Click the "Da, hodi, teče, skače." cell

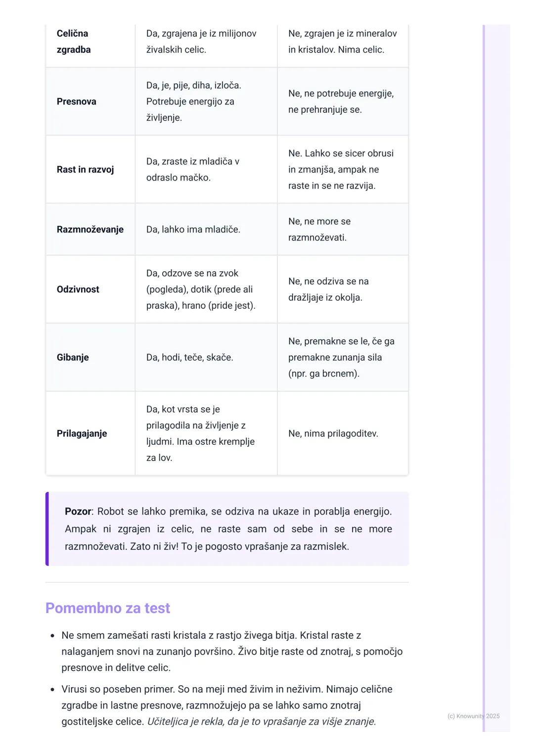(x=190, y=357)
